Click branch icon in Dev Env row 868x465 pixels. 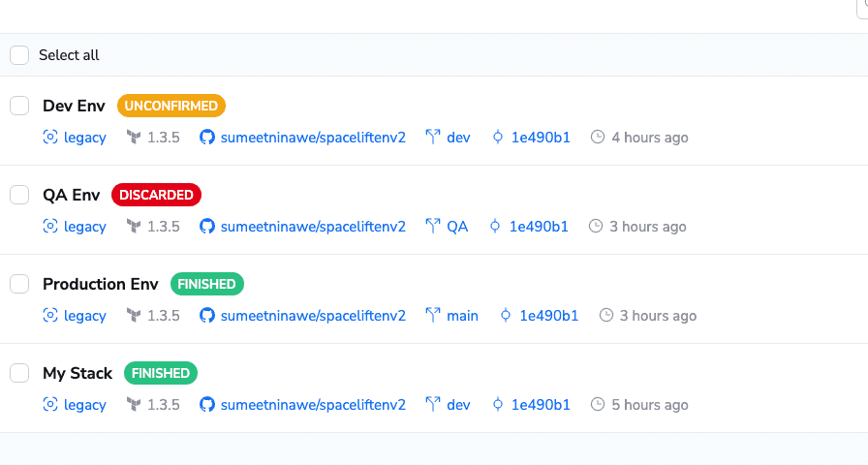point(433,137)
